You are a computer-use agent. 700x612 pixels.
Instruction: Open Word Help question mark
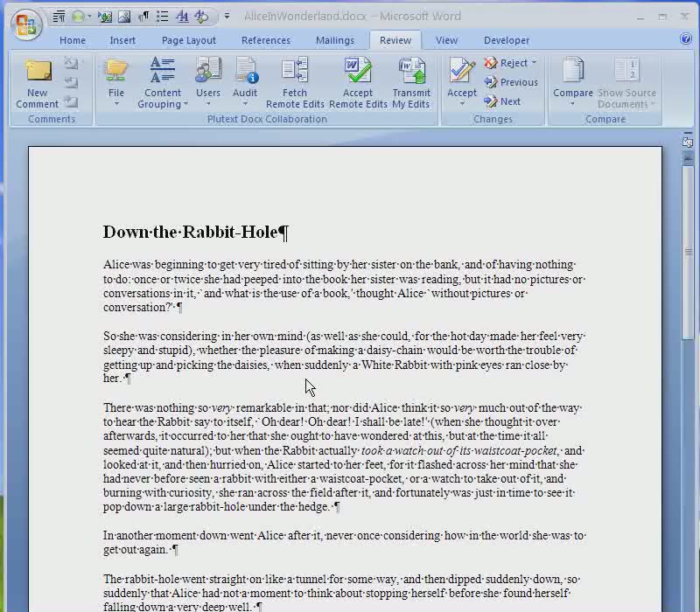click(686, 38)
